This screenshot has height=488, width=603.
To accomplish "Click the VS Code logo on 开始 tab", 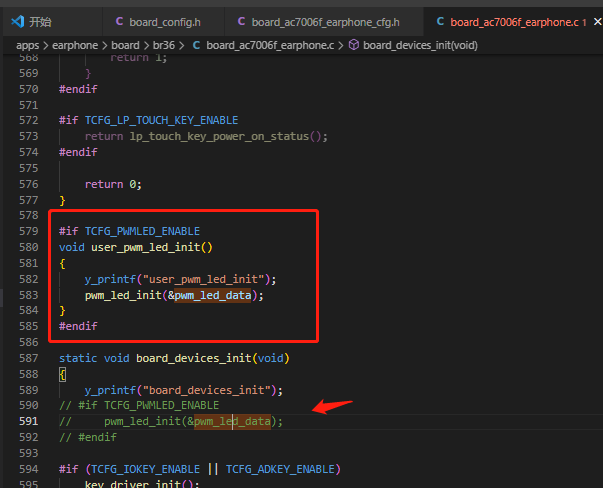I will pos(18,22).
